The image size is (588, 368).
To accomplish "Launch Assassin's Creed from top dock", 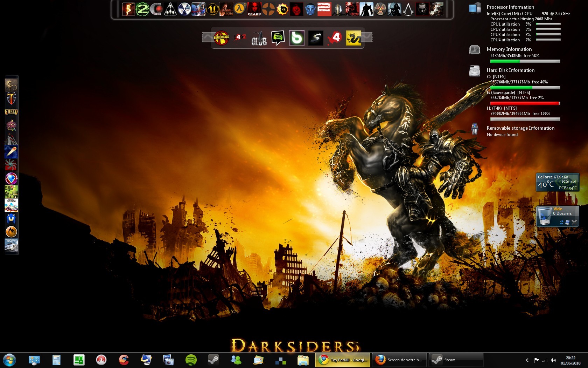I will pos(408,9).
